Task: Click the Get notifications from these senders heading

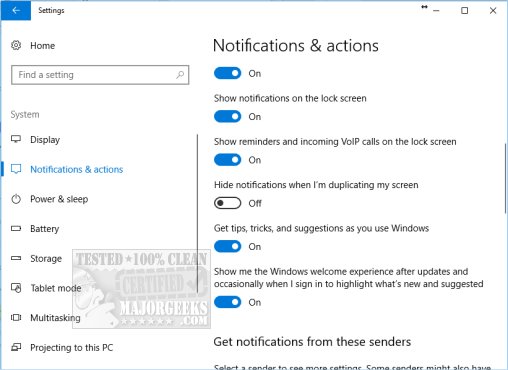Action: coord(312,342)
